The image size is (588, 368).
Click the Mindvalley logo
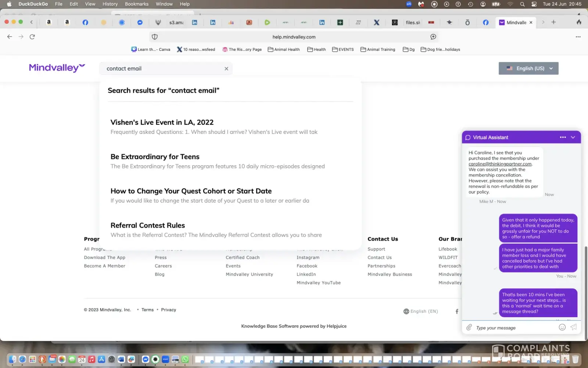57,68
